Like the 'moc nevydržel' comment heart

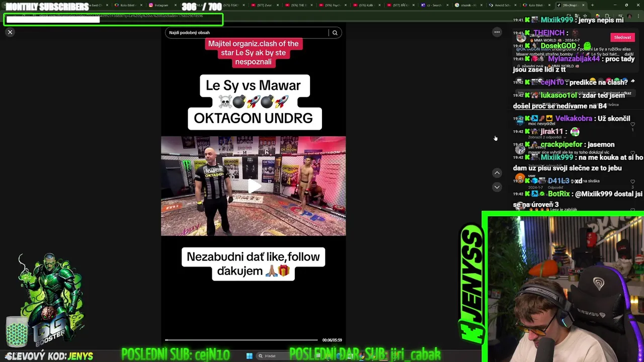coord(632,124)
